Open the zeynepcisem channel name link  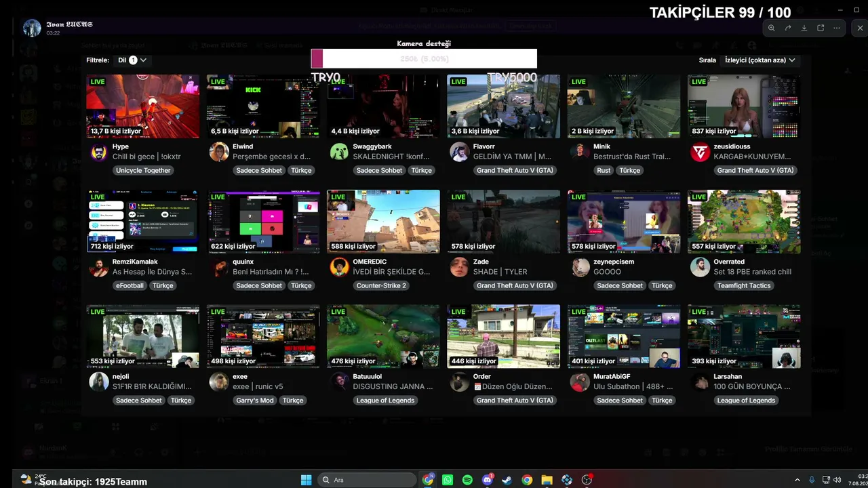click(614, 262)
